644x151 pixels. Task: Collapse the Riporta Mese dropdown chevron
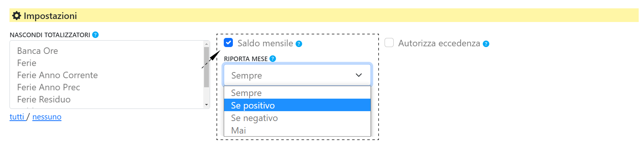point(359,75)
